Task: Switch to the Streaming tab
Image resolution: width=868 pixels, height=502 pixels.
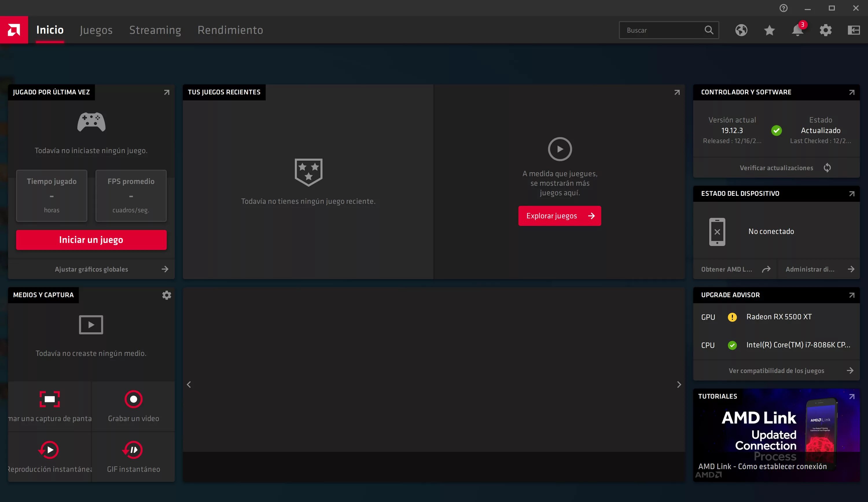Action: pyautogui.click(x=155, y=30)
